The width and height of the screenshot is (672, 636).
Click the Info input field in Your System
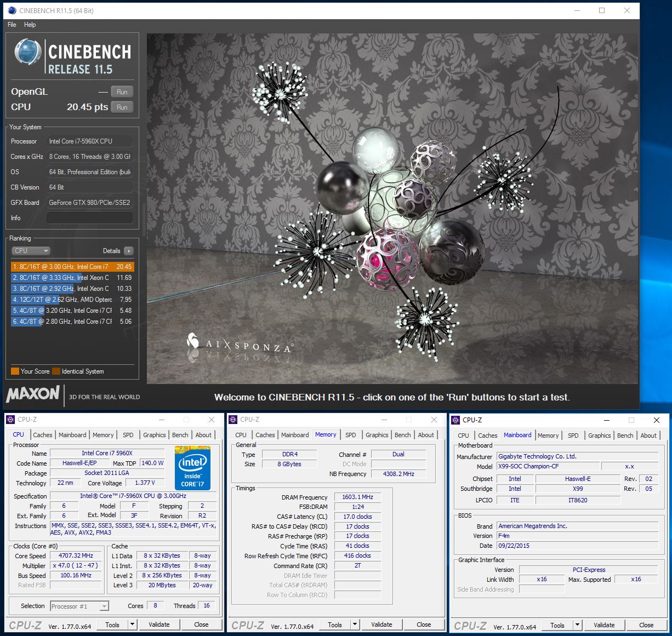90,218
